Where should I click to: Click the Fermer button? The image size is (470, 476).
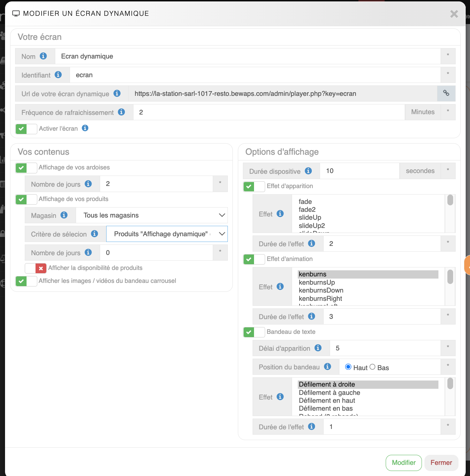pyautogui.click(x=441, y=463)
